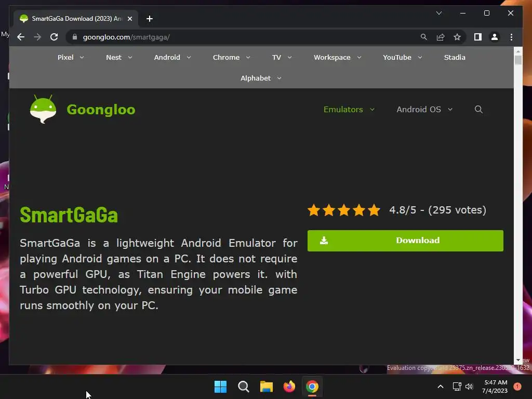Open the Windows Start menu
The image size is (532, 399).
pos(220,387)
